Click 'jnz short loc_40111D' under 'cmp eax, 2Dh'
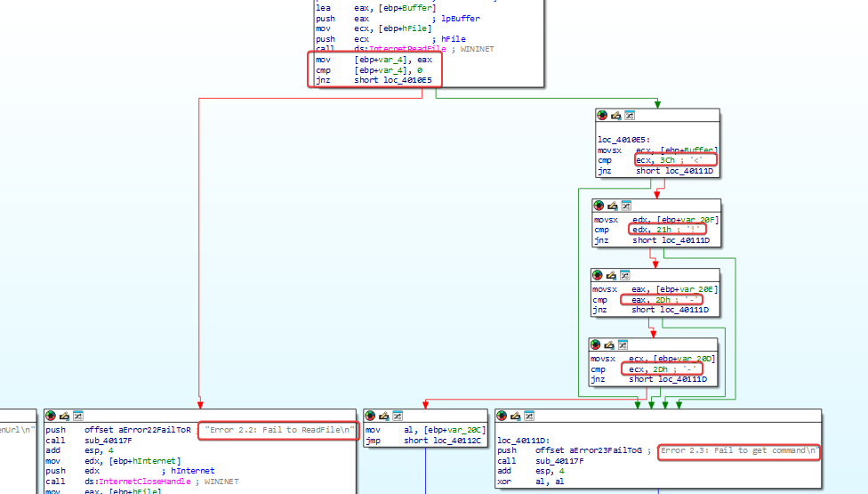Screen dimensions: 868x494 click(650, 310)
